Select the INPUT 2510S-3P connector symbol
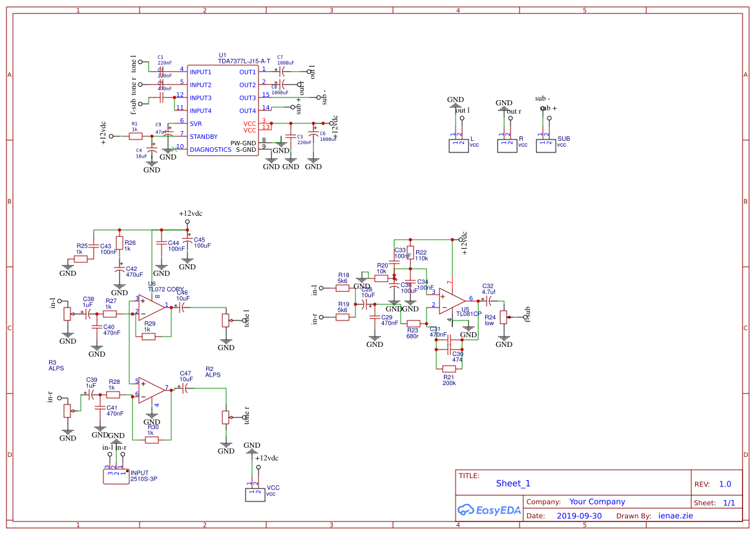The image size is (756, 535). [x=116, y=477]
